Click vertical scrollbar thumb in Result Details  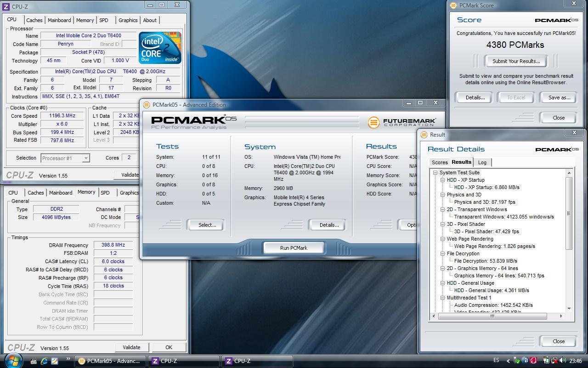click(569, 213)
